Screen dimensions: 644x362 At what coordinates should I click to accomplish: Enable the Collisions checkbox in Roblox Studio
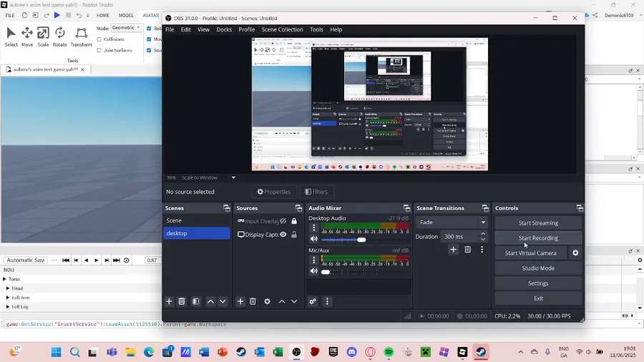coord(99,39)
